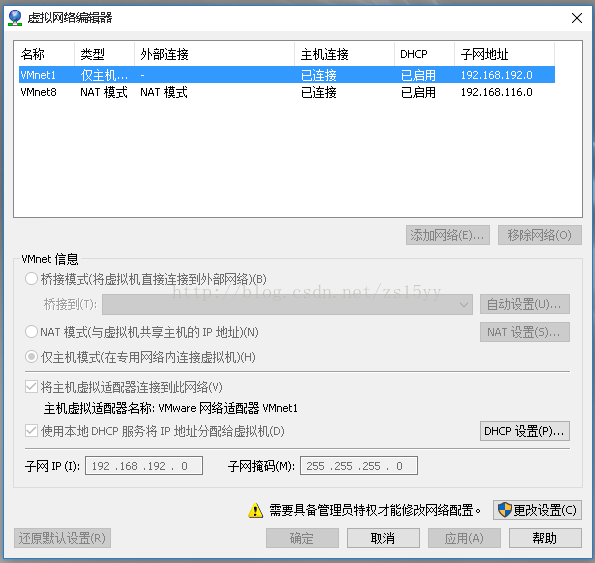Select 仅主机模式 radio button
The image size is (595, 563).
pyautogui.click(x=31, y=357)
